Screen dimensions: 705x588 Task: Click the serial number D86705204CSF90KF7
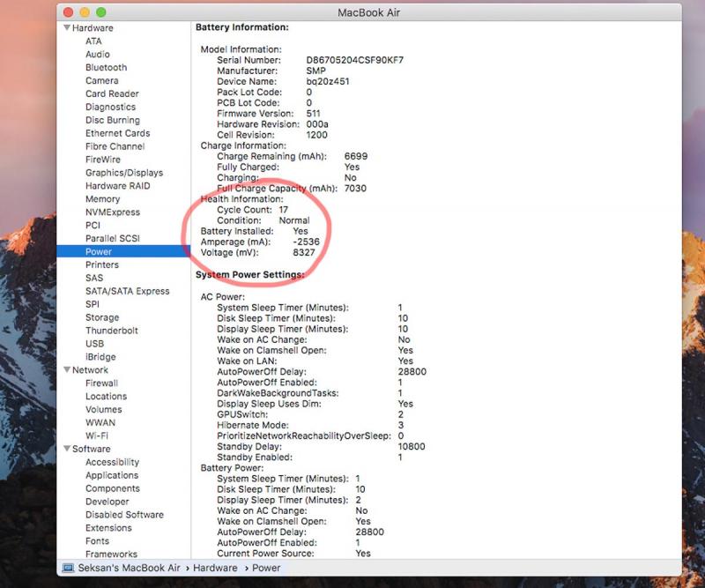tap(355, 60)
